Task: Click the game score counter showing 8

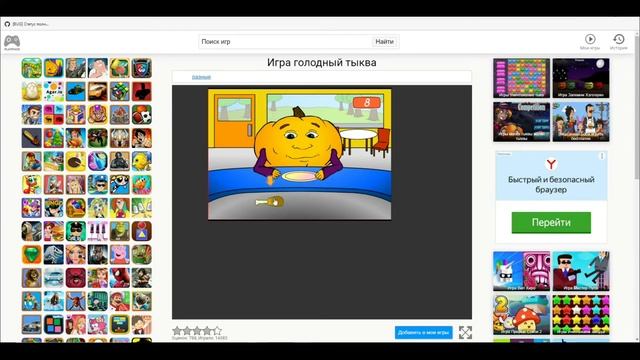Action: pyautogui.click(x=367, y=102)
